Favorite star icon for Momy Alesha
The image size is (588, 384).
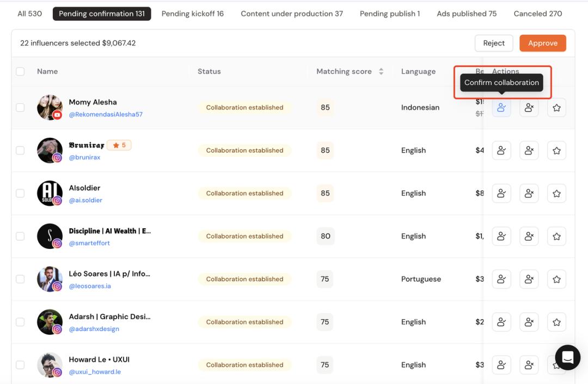pyautogui.click(x=556, y=108)
